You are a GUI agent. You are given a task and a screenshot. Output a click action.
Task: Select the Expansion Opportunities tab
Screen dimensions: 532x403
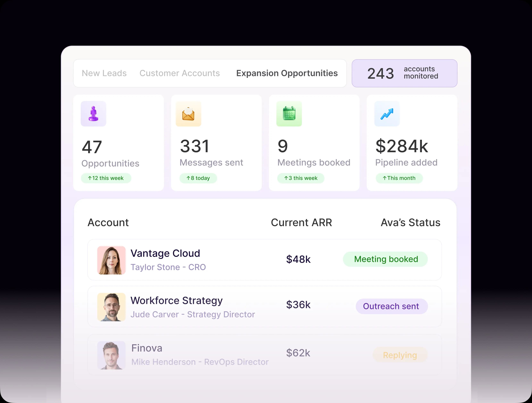coord(287,73)
